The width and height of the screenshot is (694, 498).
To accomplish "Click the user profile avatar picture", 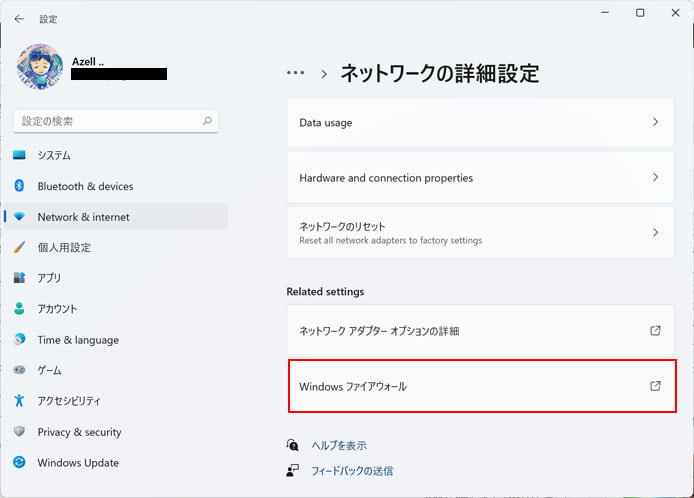I will (40, 67).
